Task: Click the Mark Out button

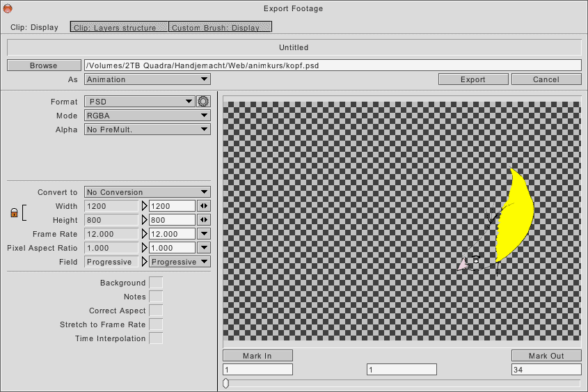Action: coord(546,356)
